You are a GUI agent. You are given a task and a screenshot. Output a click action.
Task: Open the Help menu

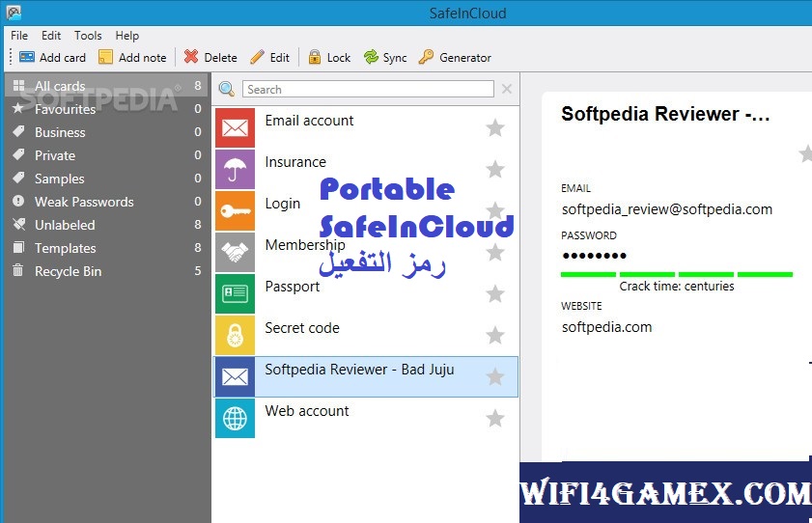pos(126,36)
